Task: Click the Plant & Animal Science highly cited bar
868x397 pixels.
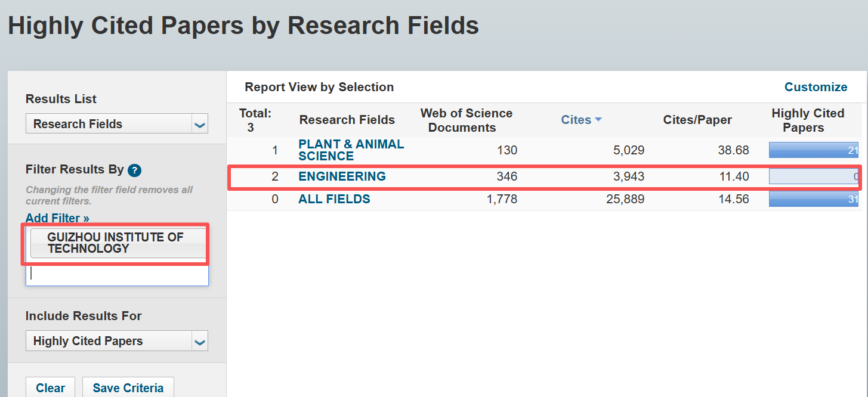Action: (813, 150)
